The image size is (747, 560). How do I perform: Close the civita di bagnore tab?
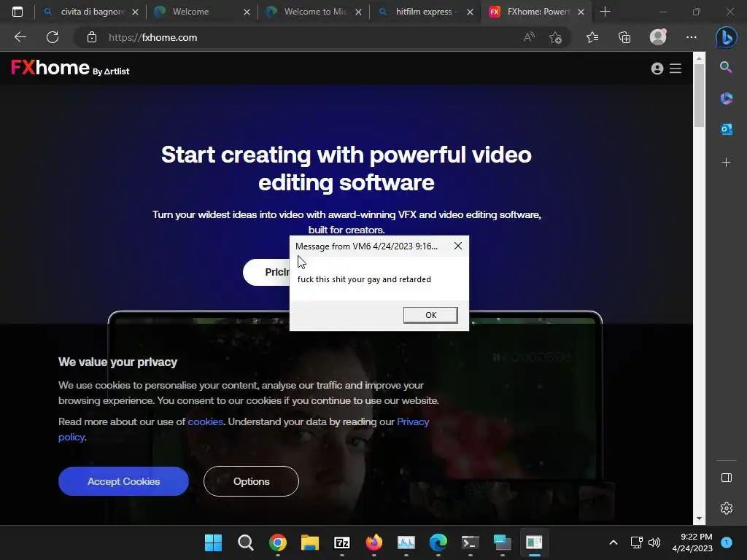point(135,12)
